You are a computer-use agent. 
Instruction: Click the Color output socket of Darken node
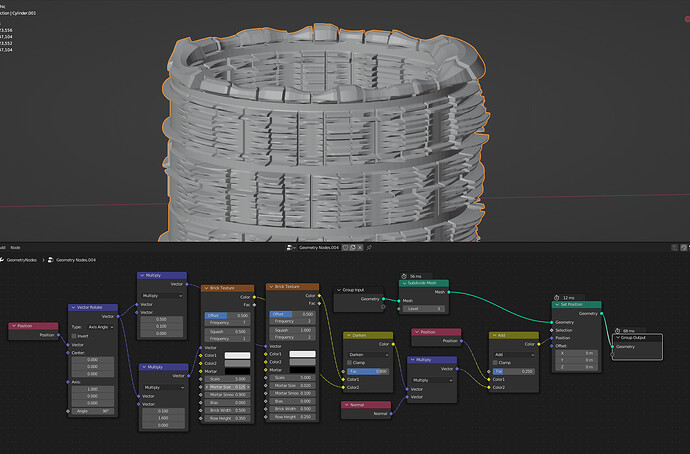click(393, 344)
